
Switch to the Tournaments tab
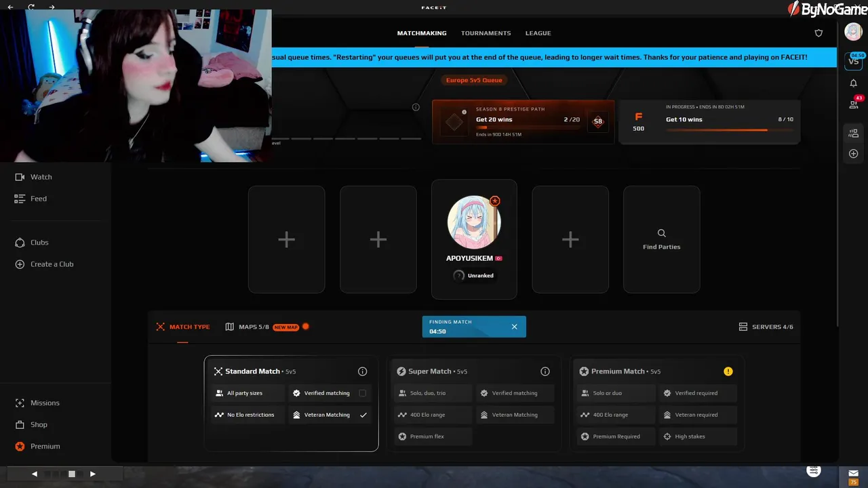pyautogui.click(x=486, y=33)
